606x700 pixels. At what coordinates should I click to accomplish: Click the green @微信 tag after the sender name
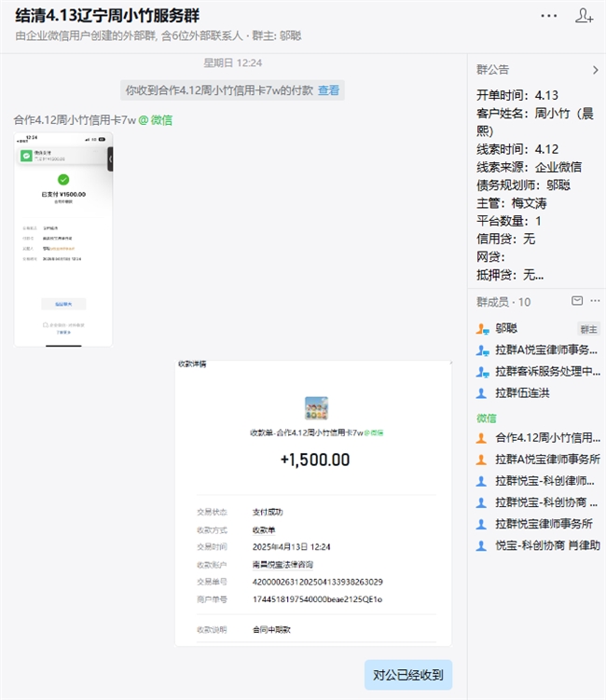(x=156, y=119)
